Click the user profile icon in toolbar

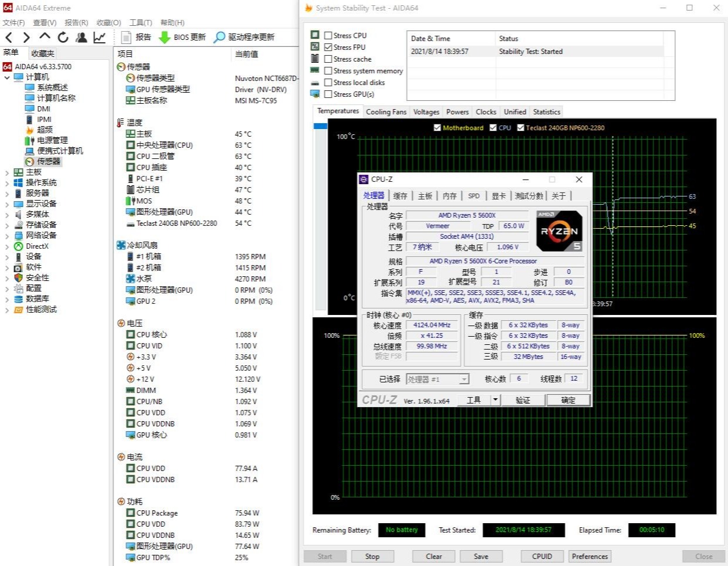(82, 38)
